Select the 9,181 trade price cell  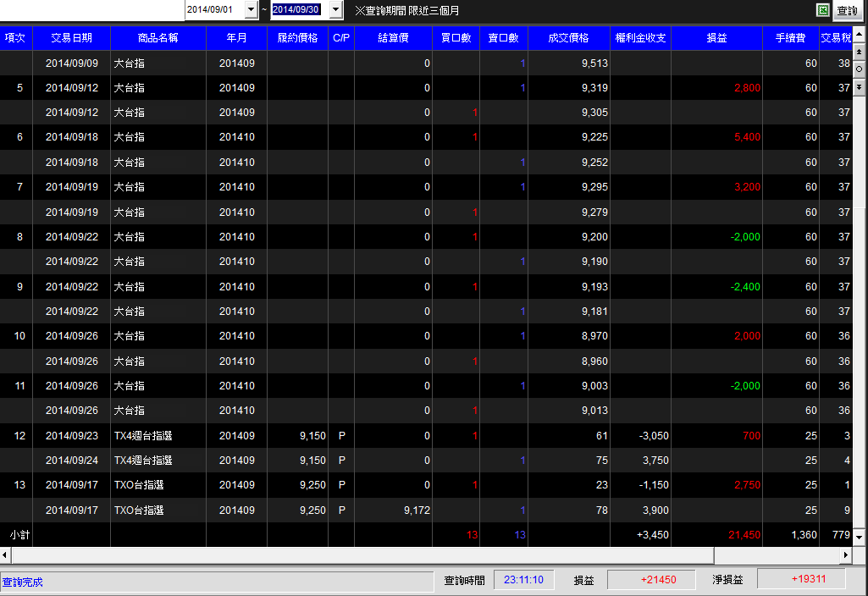569,311
